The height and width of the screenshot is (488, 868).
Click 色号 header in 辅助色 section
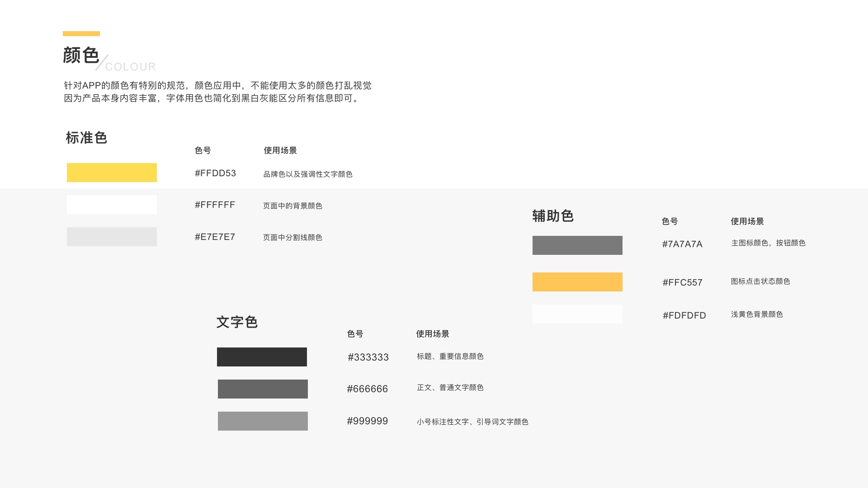tap(670, 221)
